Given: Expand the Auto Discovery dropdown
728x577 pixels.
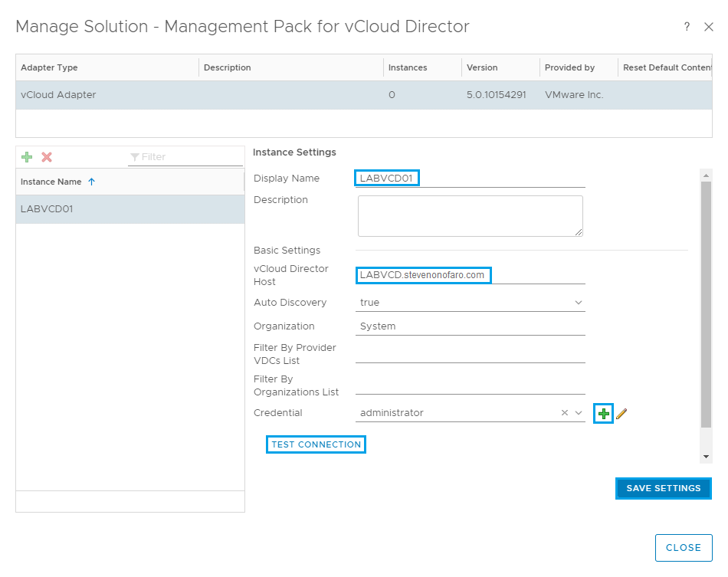Looking at the screenshot, I should (578, 303).
